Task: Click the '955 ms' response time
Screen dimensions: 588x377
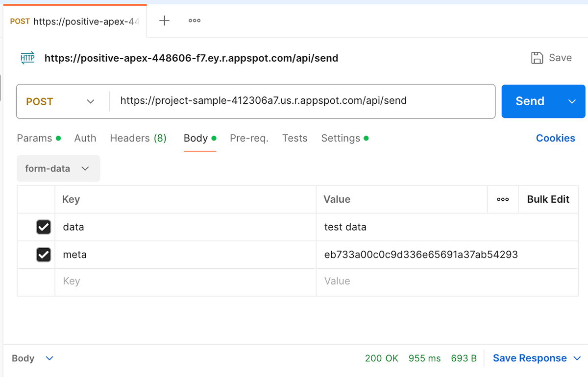Action: (425, 358)
